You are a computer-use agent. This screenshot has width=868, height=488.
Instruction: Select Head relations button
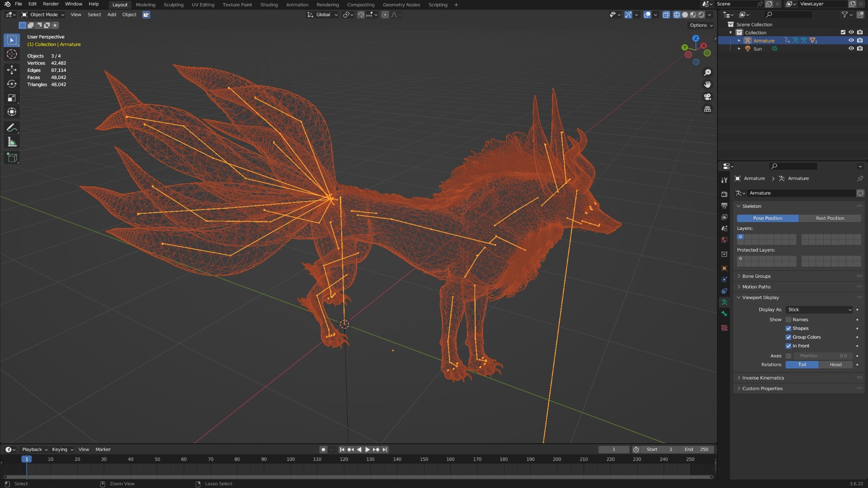(x=835, y=365)
